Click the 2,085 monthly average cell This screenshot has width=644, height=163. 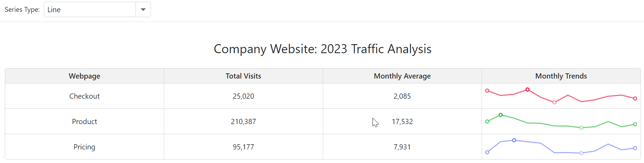(x=402, y=96)
